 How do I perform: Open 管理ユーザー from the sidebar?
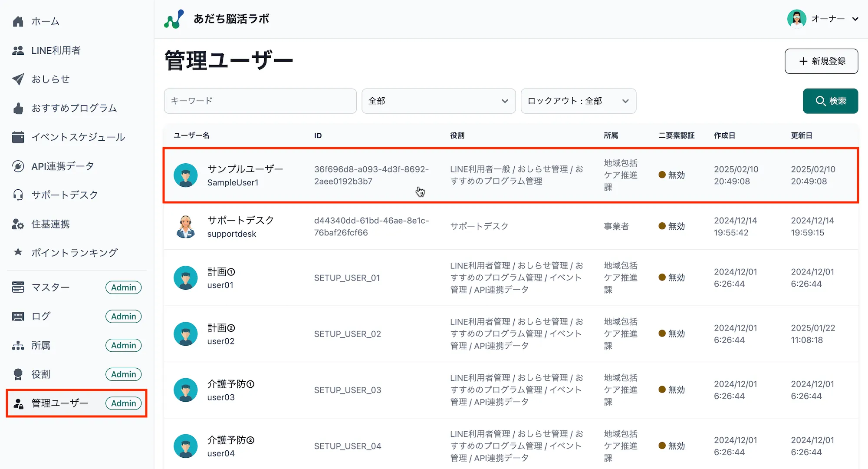(x=59, y=403)
